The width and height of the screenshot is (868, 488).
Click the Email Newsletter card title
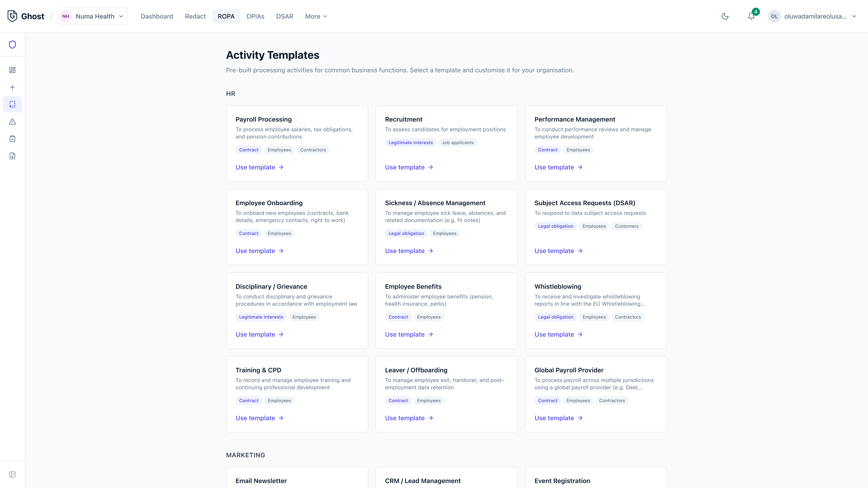(x=261, y=481)
